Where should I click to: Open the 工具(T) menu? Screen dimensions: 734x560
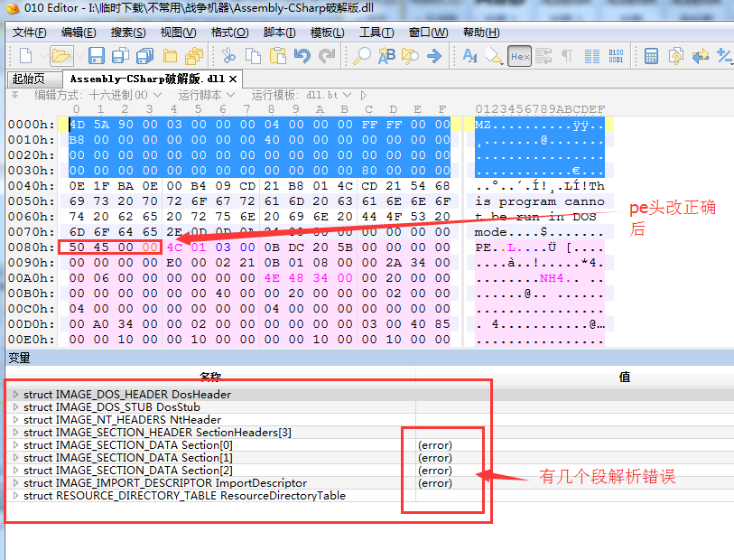pos(376,33)
